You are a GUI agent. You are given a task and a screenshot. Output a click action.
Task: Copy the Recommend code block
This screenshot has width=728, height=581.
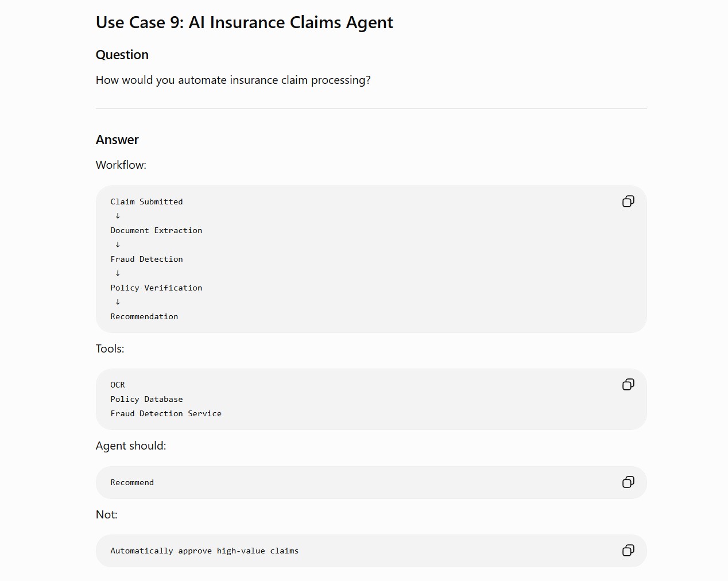click(x=628, y=482)
